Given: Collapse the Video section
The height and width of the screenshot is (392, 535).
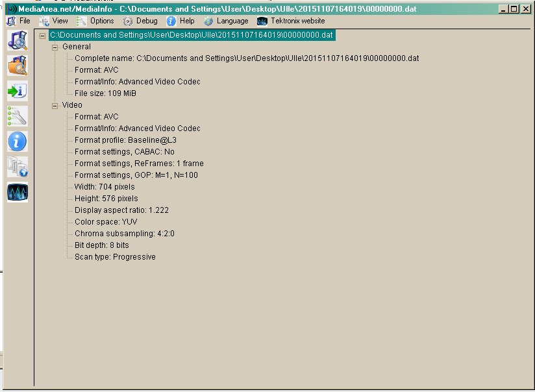Looking at the screenshot, I should pyautogui.click(x=55, y=106).
